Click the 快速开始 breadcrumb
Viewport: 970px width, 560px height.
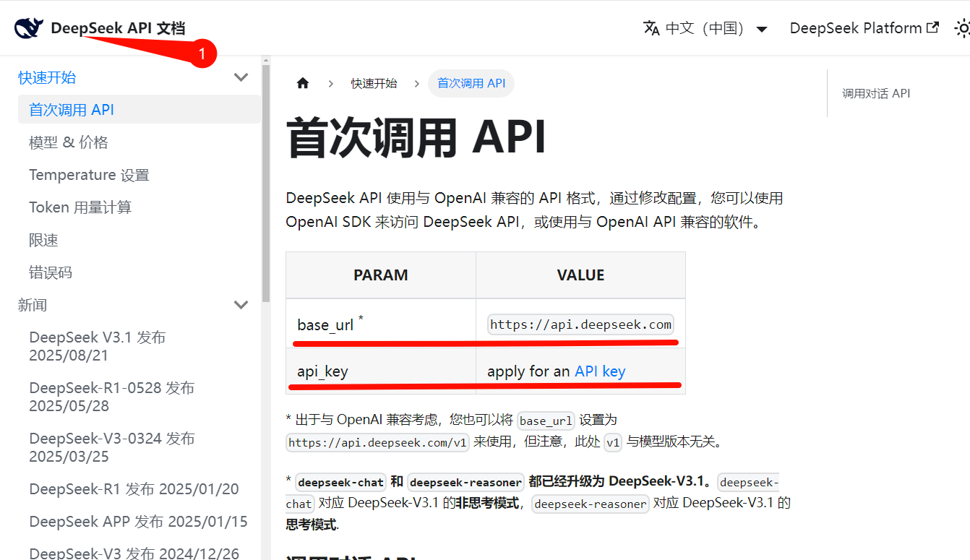374,83
